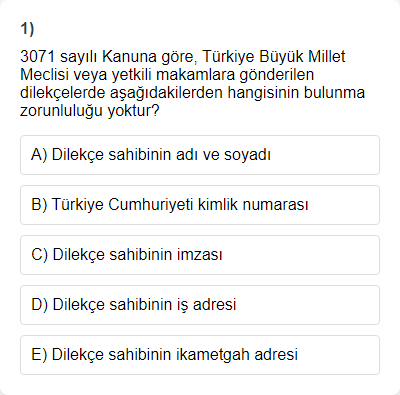Click the 'C)' letter in third answer
The height and width of the screenshot is (395, 400).
[x=39, y=255]
